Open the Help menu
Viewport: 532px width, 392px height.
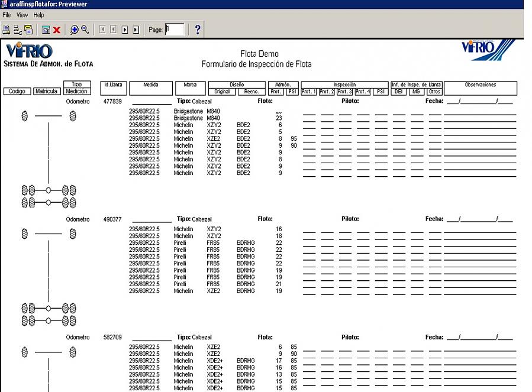(38, 15)
